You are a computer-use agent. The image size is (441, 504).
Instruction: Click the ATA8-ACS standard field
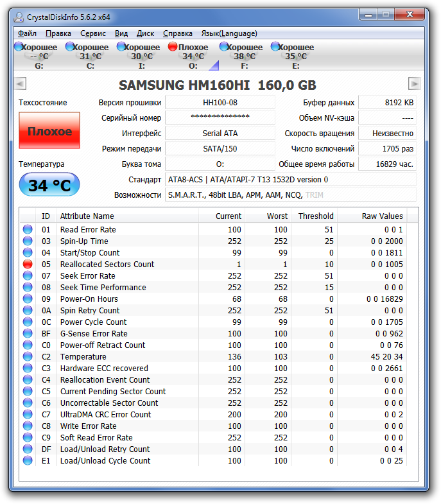pos(291,180)
